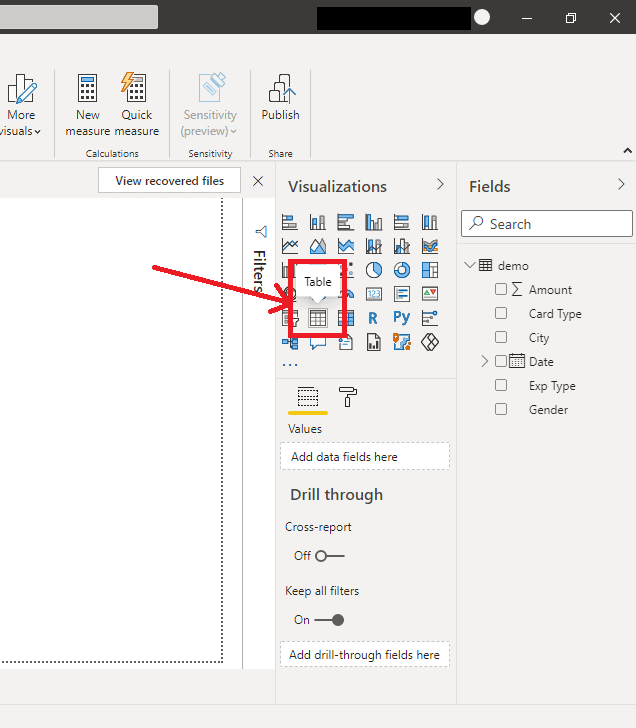Select the Stacked column chart visual
Screen dimensions: 636x728
click(318, 222)
